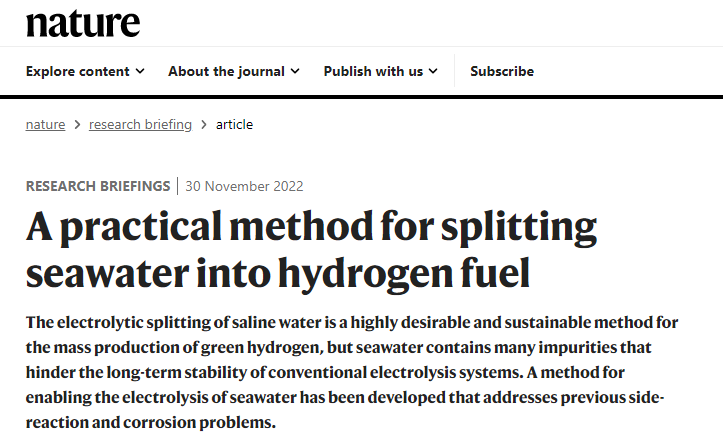
Task: Click the separator bar between RESEARCH BRIEFINGS and date
Action: point(178,186)
